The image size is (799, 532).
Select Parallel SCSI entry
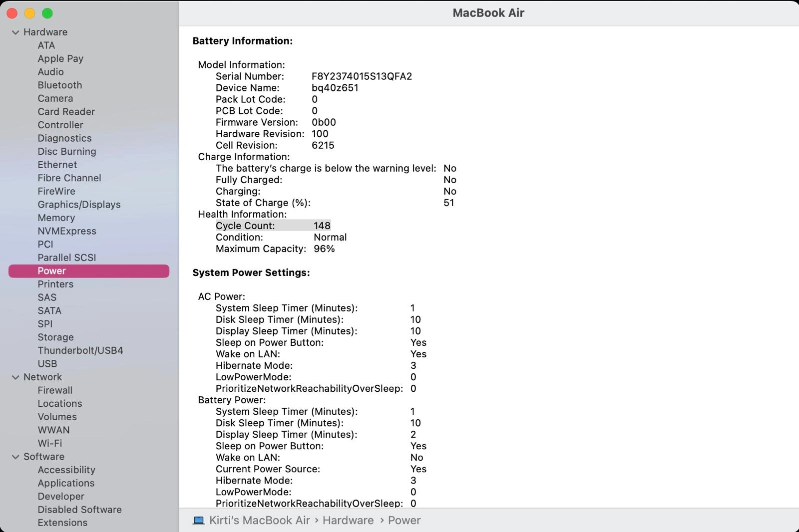point(67,258)
